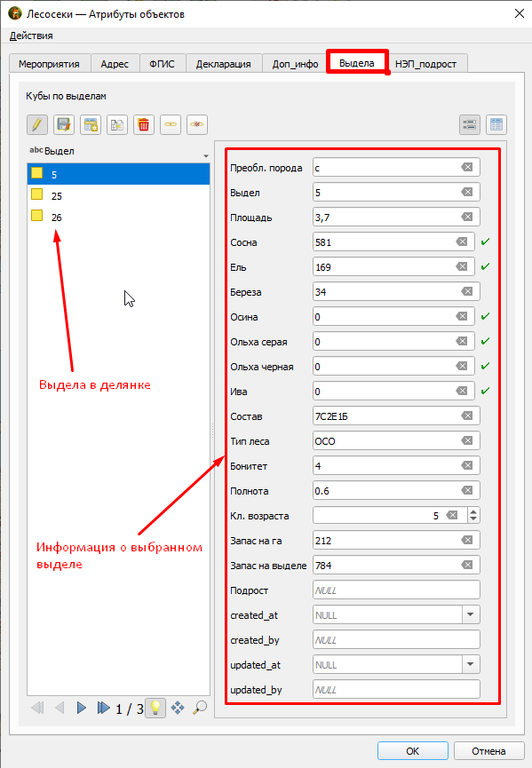
Task: Switch to form view icon
Action: pos(470,124)
